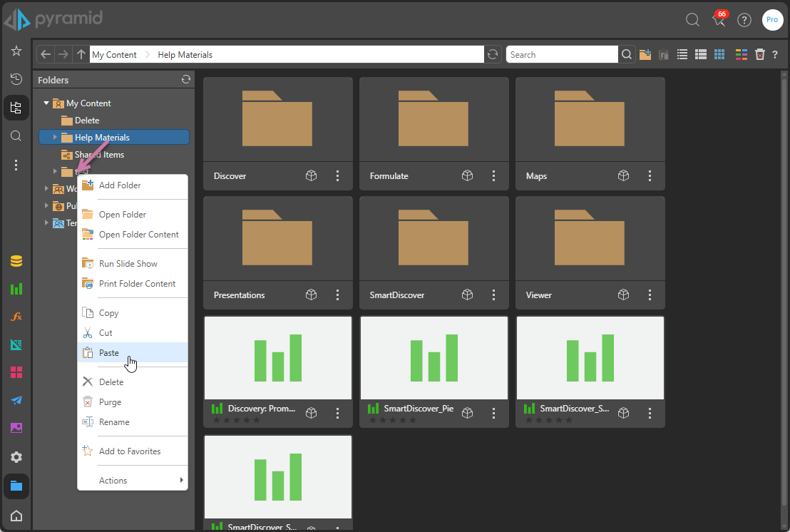Open the Formulate fx module in the sidebar
Image resolution: width=790 pixels, height=532 pixels.
(x=16, y=317)
